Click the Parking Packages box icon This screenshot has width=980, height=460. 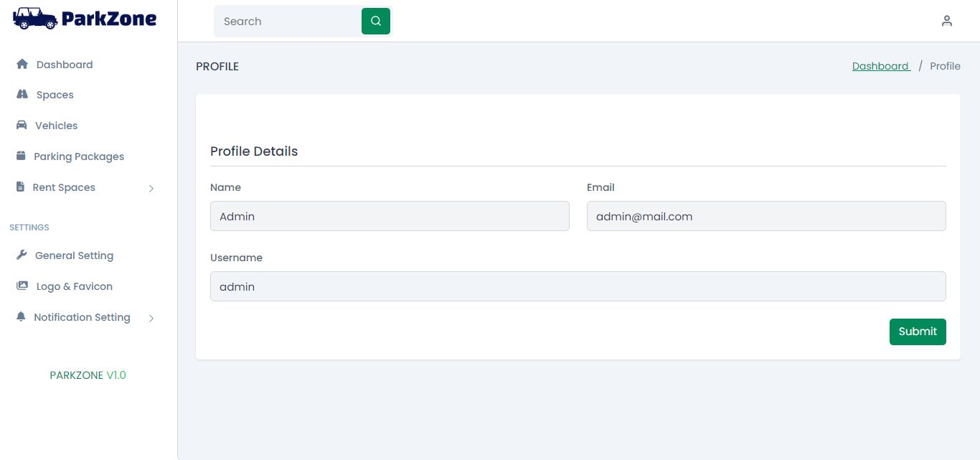click(21, 156)
